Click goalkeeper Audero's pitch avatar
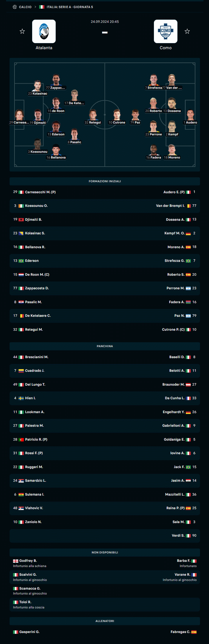Viewport: 209px width, 644px height. (190, 115)
